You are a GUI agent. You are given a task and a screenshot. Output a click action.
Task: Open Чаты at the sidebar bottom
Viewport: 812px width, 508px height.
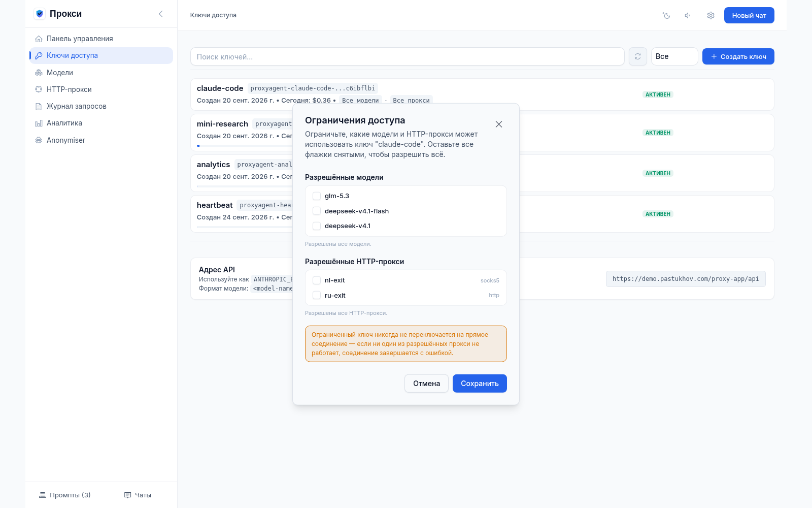138,495
